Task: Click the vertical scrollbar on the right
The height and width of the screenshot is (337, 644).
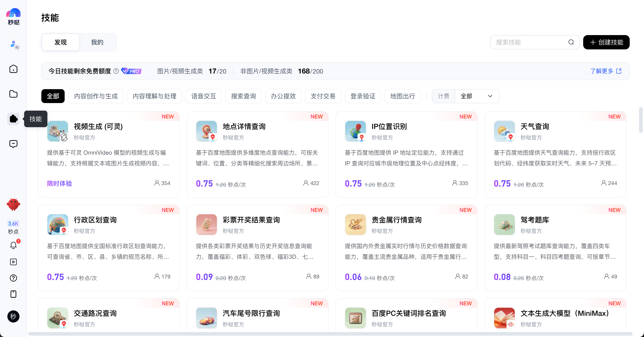Action: (x=641, y=120)
